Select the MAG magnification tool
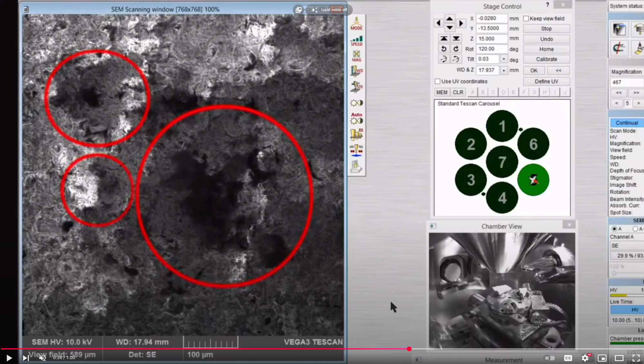644x364 pixels. [356, 56]
